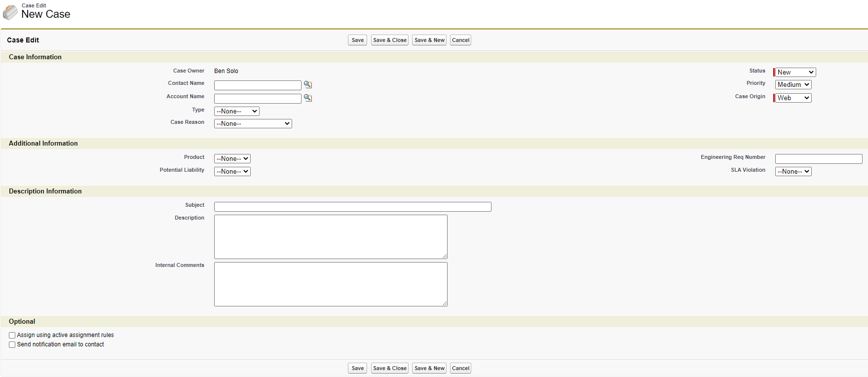Screen dimensions: 868x377
Task: Expand the Potential Liability dropdown
Action: [232, 172]
